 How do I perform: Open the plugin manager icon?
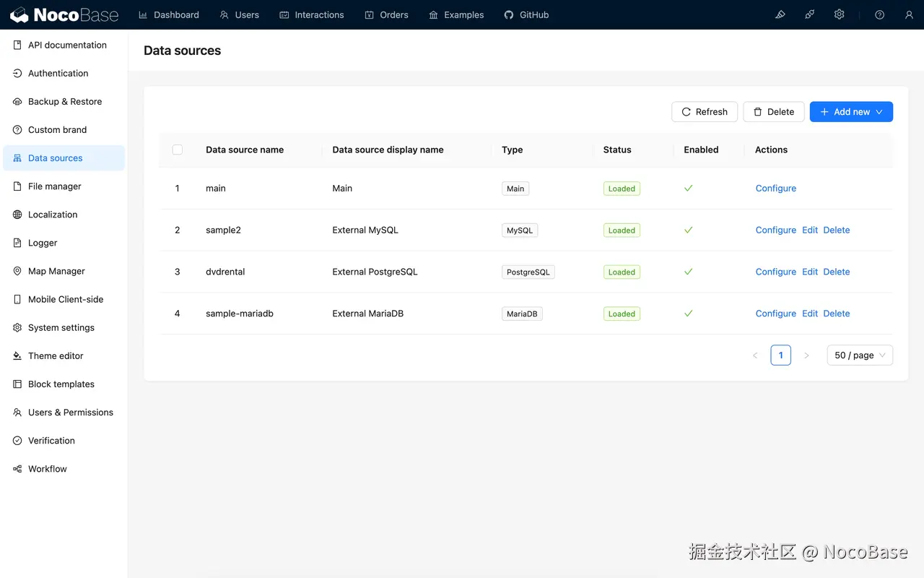[x=809, y=14]
